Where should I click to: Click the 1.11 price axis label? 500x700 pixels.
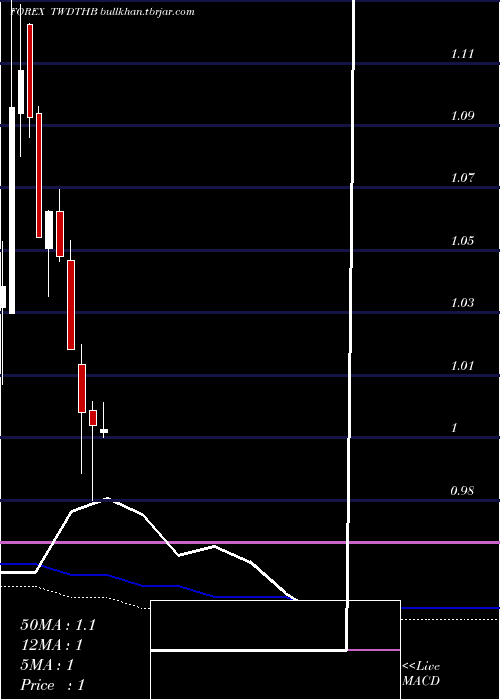[462, 54]
